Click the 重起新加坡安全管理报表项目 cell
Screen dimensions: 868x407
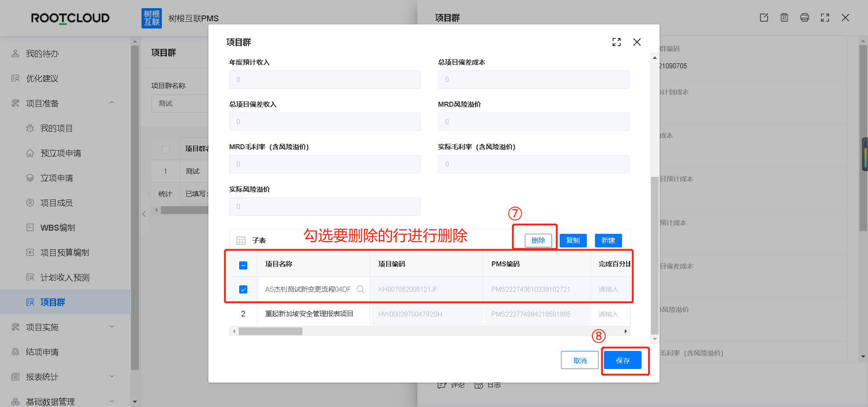pyautogui.click(x=313, y=314)
